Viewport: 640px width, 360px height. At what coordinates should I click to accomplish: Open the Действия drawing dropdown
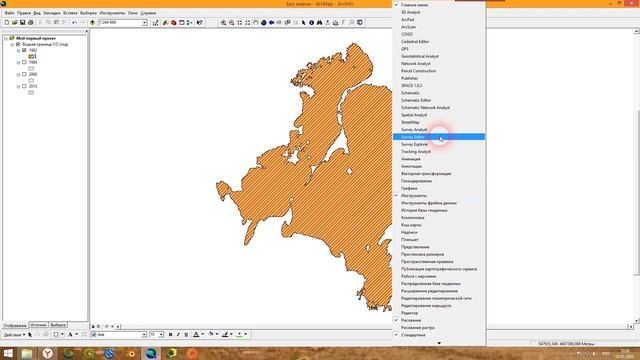point(14,335)
